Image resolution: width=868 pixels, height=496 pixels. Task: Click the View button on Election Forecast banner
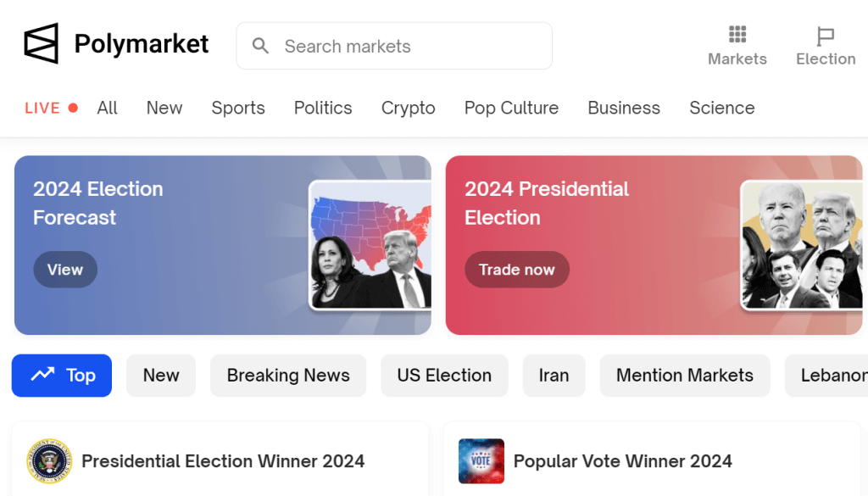[65, 269]
